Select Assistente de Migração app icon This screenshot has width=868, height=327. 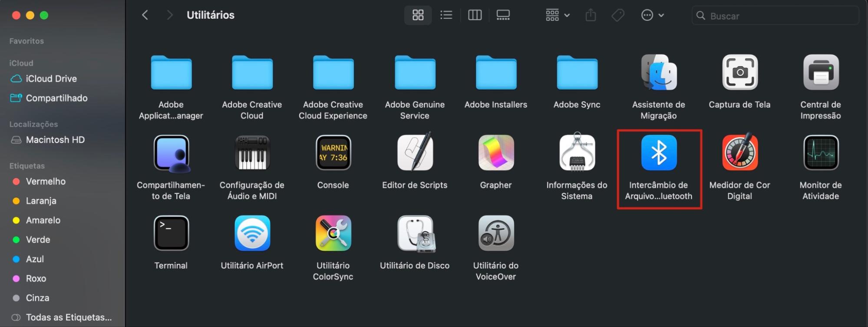659,72
